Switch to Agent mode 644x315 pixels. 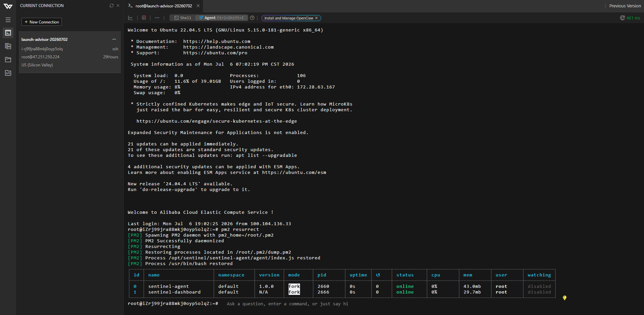tap(221, 18)
